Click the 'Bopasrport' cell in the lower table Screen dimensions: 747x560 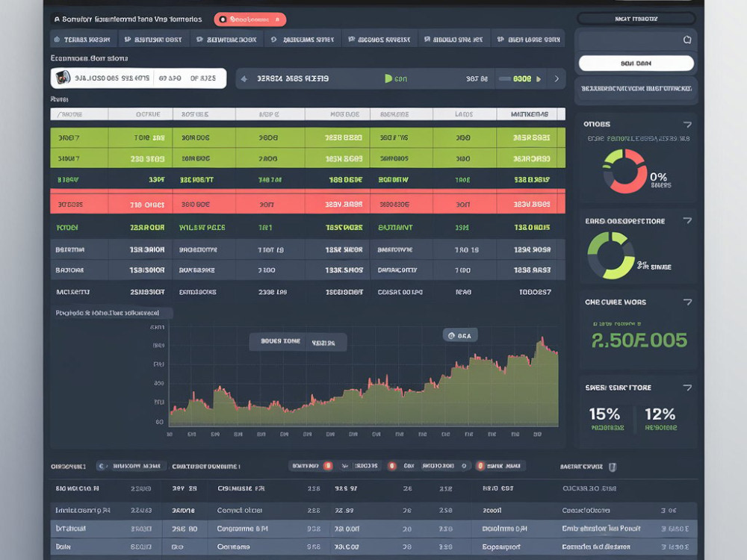tap(501, 547)
